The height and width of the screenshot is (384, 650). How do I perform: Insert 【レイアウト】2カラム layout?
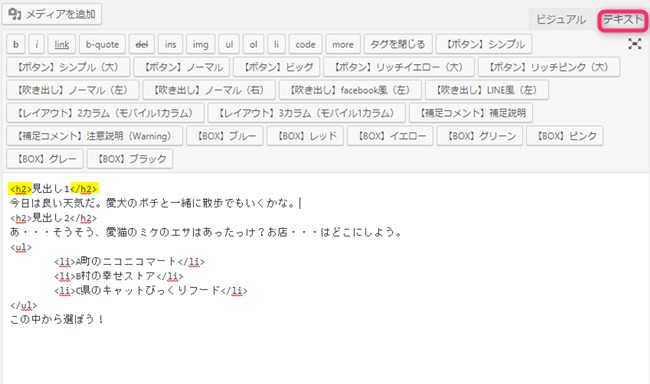105,113
